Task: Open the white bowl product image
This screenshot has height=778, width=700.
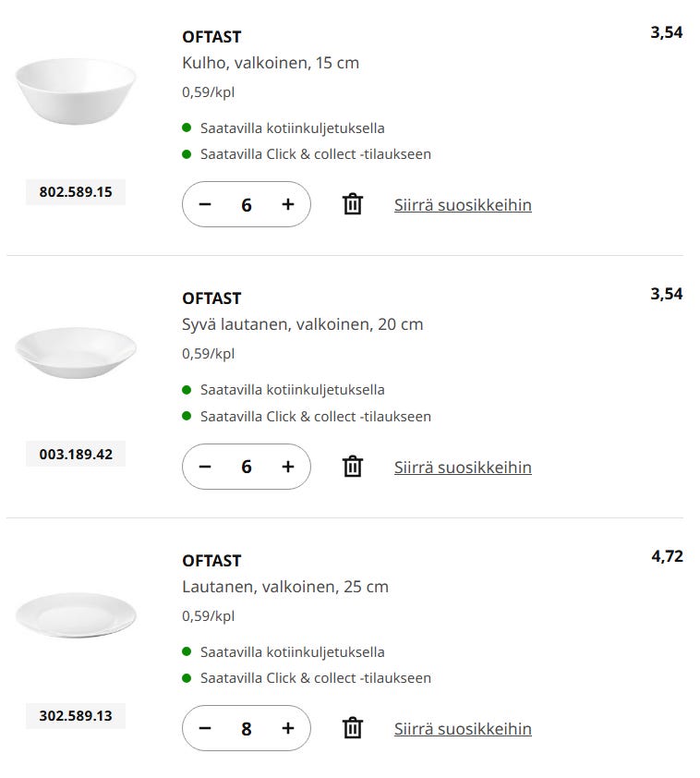Action: (x=76, y=89)
